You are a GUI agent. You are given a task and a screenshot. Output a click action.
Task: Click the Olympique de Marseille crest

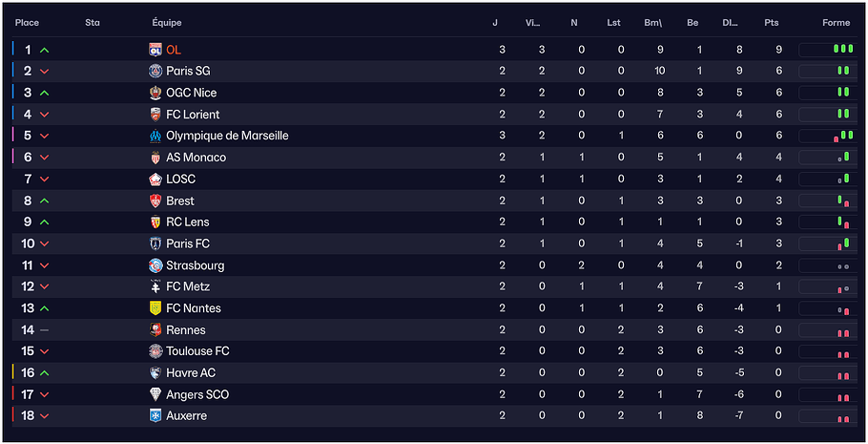(x=155, y=136)
